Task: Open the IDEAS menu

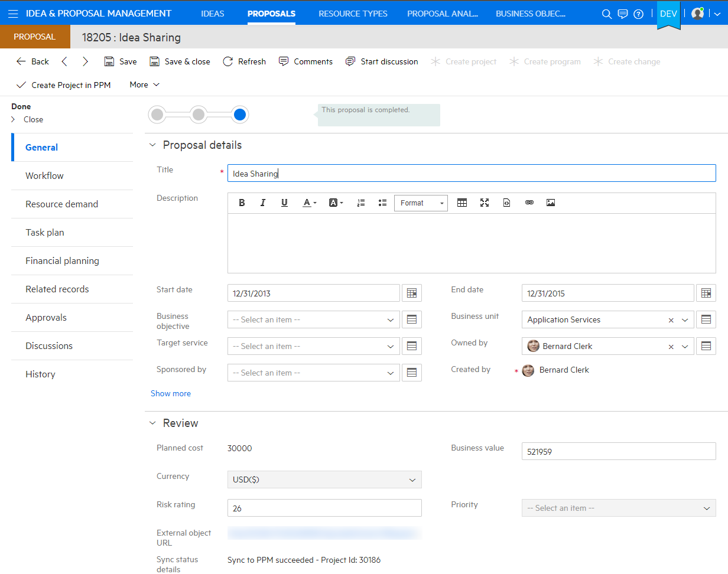Action: coord(213,13)
